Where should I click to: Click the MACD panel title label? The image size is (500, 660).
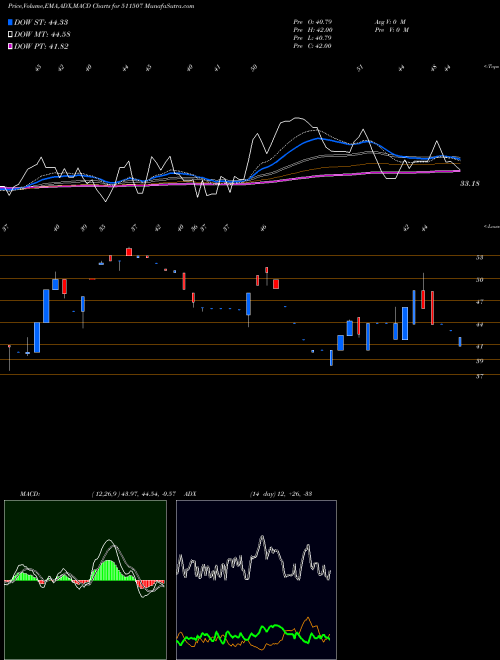(29, 494)
